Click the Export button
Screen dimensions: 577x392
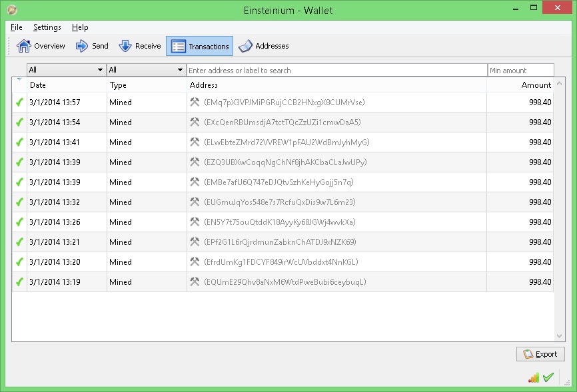pyautogui.click(x=540, y=354)
